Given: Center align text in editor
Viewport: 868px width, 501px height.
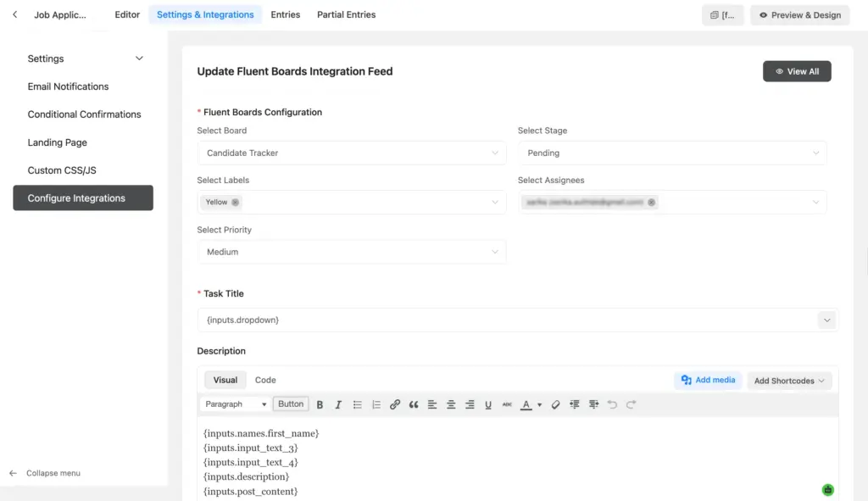Looking at the screenshot, I should (451, 404).
